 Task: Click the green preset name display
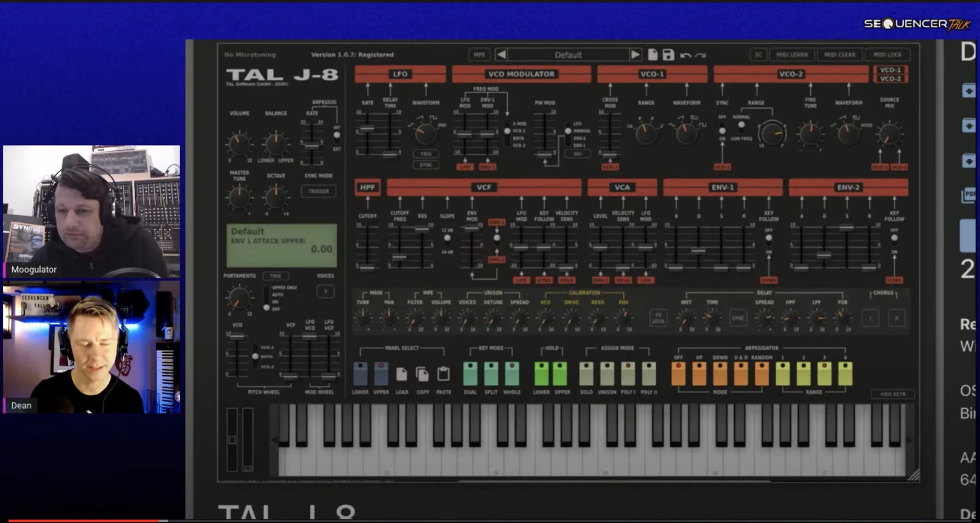pyautogui.click(x=281, y=245)
